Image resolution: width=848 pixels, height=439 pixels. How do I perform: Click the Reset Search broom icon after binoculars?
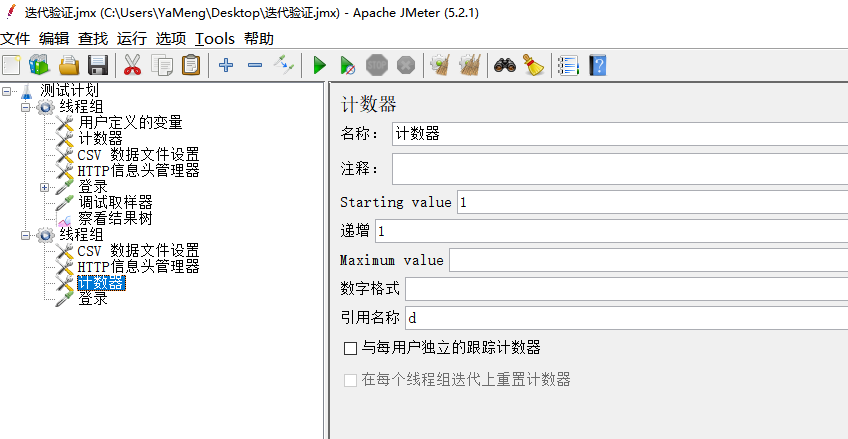pyautogui.click(x=532, y=66)
